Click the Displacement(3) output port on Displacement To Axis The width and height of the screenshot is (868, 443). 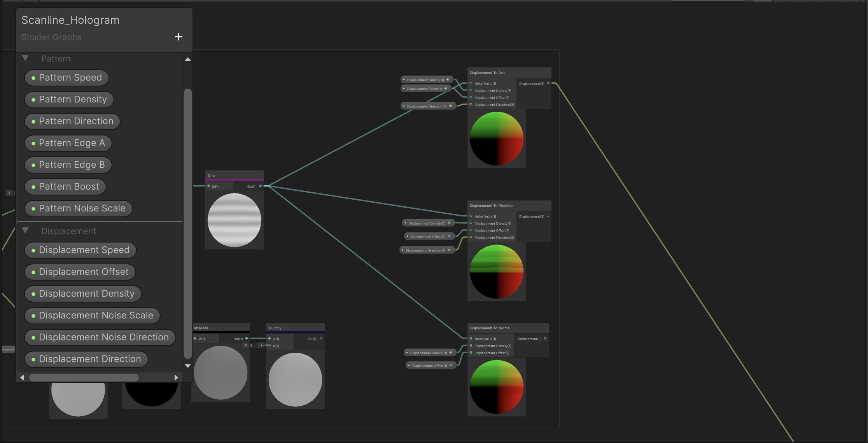pyautogui.click(x=548, y=83)
